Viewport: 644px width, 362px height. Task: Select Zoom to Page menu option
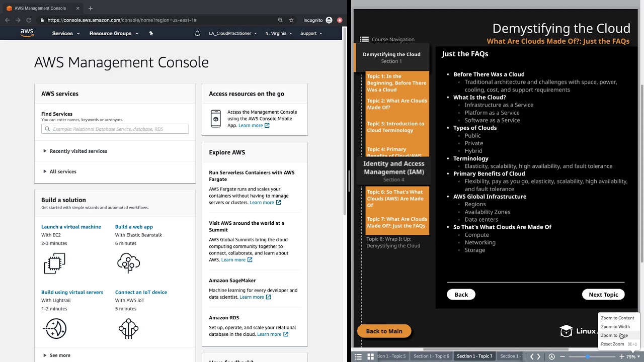pyautogui.click(x=617, y=335)
